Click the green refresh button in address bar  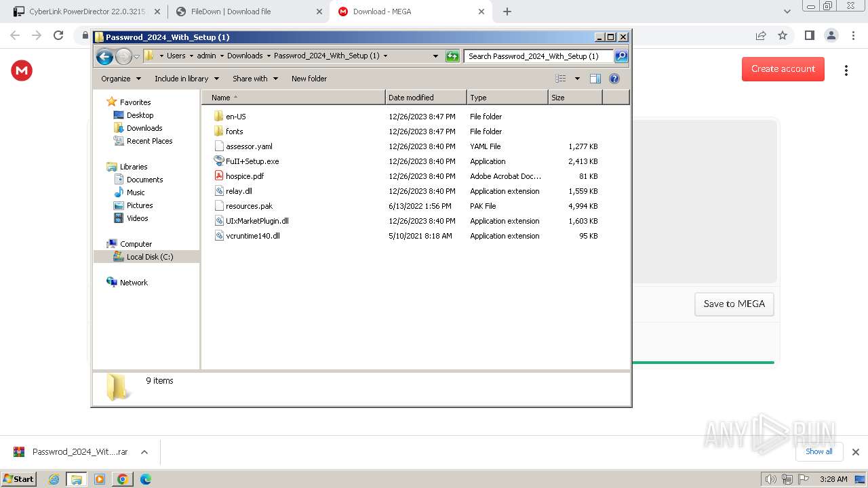452,56
